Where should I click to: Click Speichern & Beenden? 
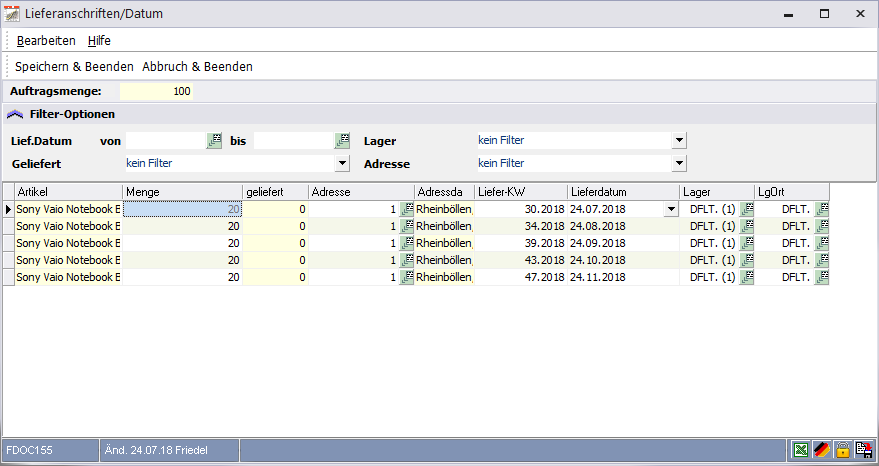[74, 67]
